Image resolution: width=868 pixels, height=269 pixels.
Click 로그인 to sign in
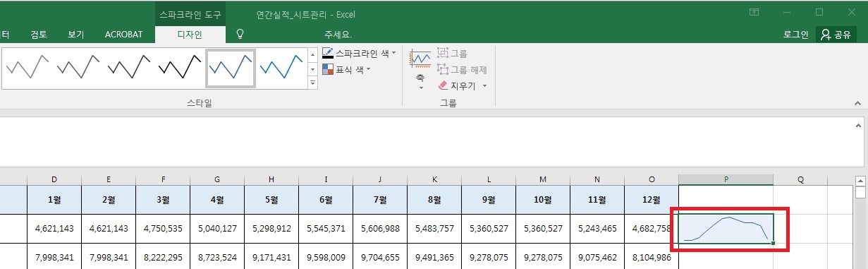(795, 34)
